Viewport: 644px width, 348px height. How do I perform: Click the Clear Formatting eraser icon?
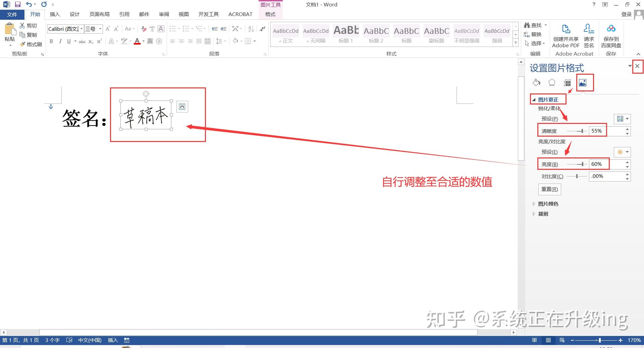tap(144, 29)
